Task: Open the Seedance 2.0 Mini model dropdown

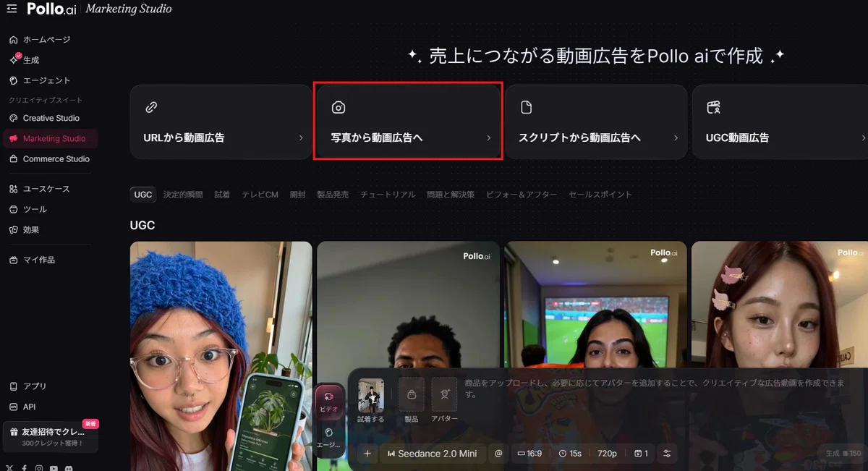Action: (x=433, y=454)
